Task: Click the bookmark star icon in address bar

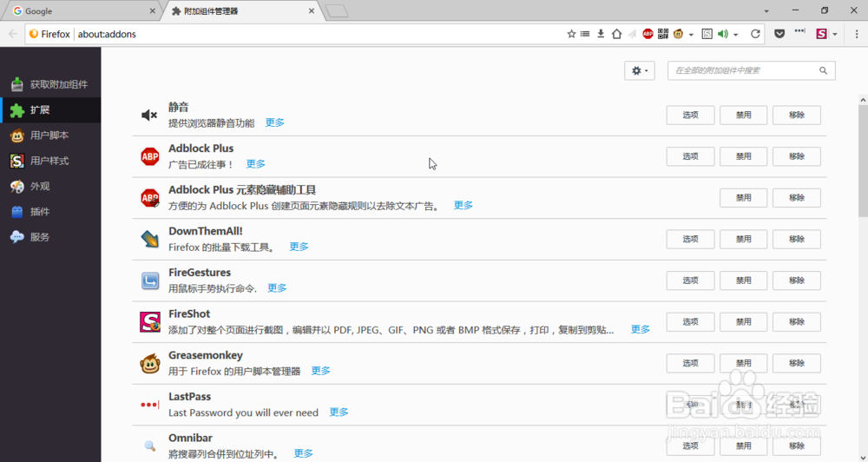Action: tap(571, 34)
